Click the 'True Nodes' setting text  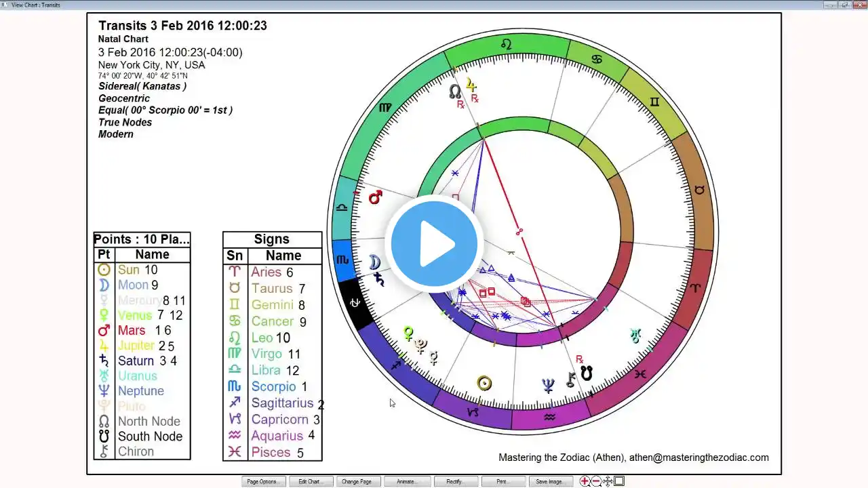point(125,122)
